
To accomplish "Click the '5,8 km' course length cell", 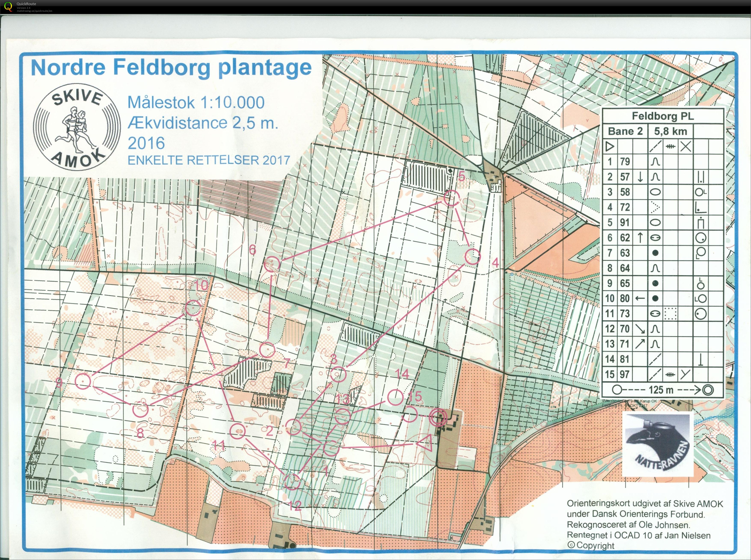I will coord(670,131).
